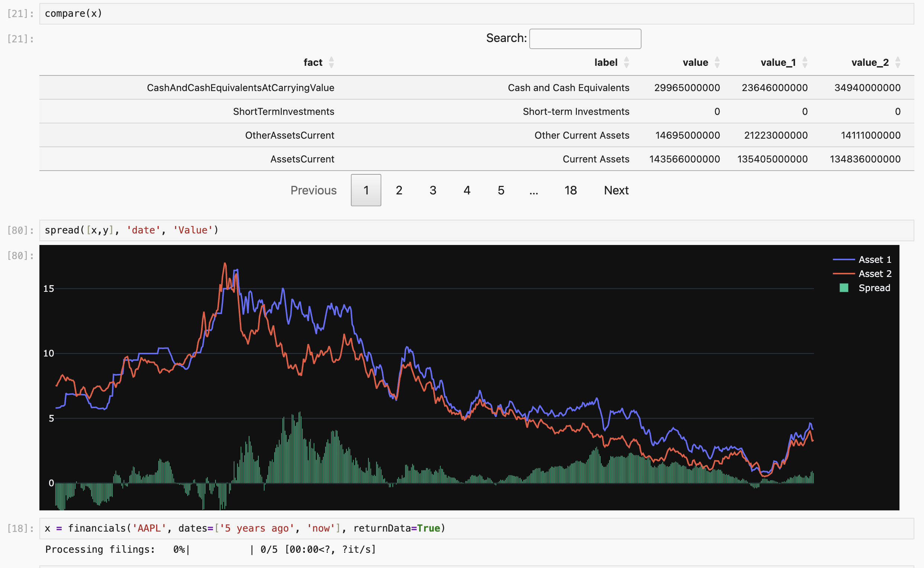The width and height of the screenshot is (924, 568).
Task: Sort by value_1 column arrows
Action: click(805, 62)
